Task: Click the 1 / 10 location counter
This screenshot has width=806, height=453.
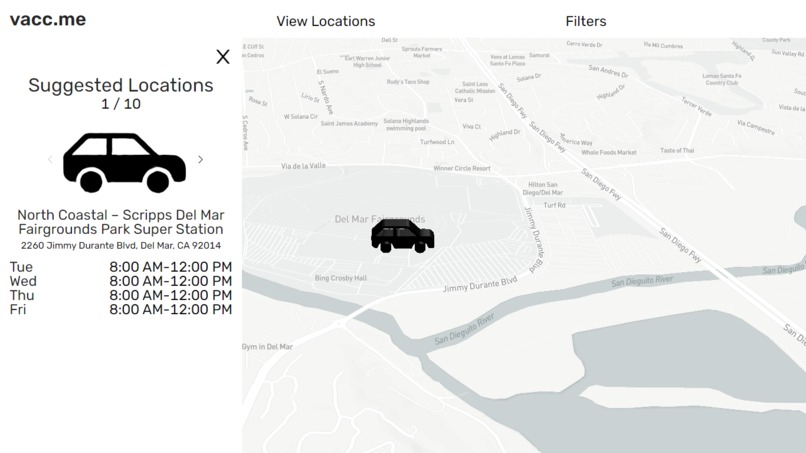Action: pyautogui.click(x=121, y=104)
